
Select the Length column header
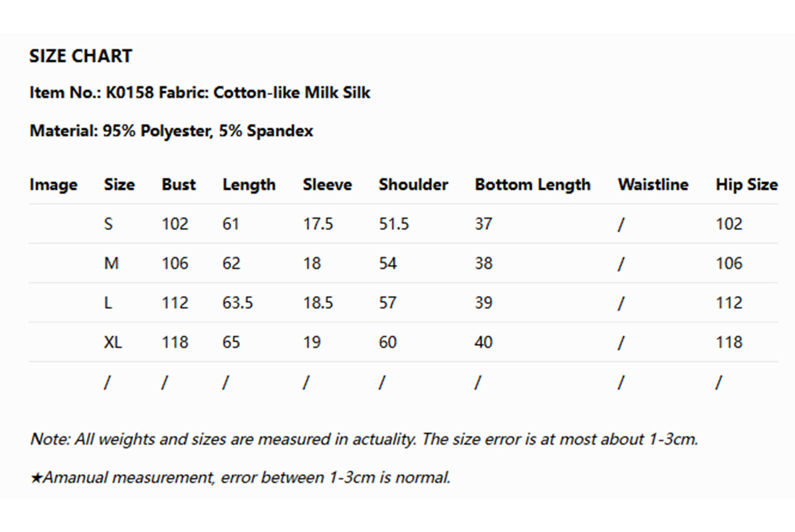click(249, 185)
